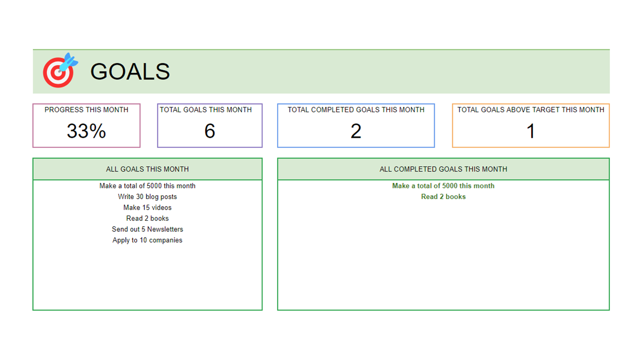Select the 'Apply to 10 companies' goal
The width and height of the screenshot is (644, 362).
click(x=147, y=240)
